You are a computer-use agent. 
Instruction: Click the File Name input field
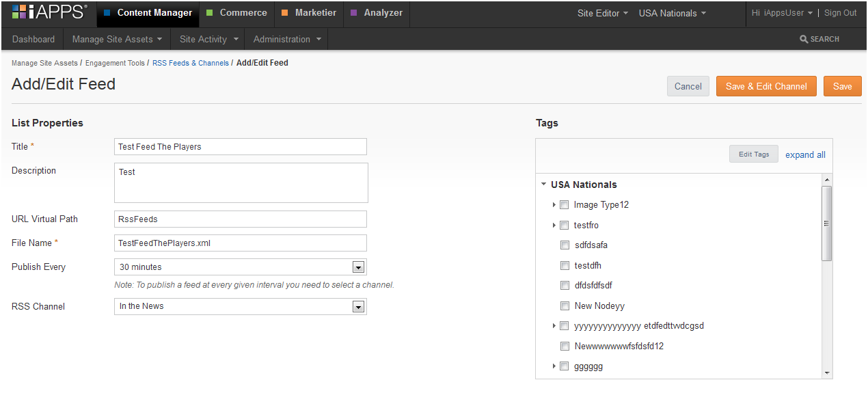point(241,243)
